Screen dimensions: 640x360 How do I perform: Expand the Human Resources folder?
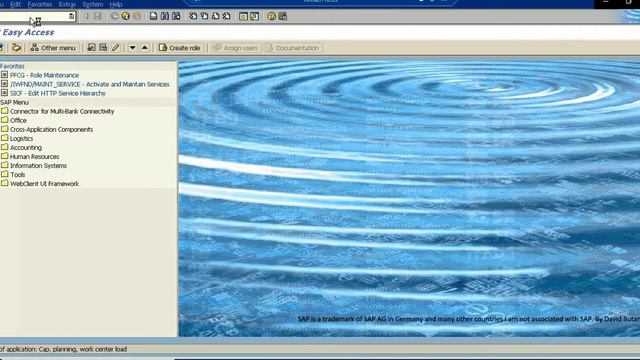pyautogui.click(x=34, y=156)
